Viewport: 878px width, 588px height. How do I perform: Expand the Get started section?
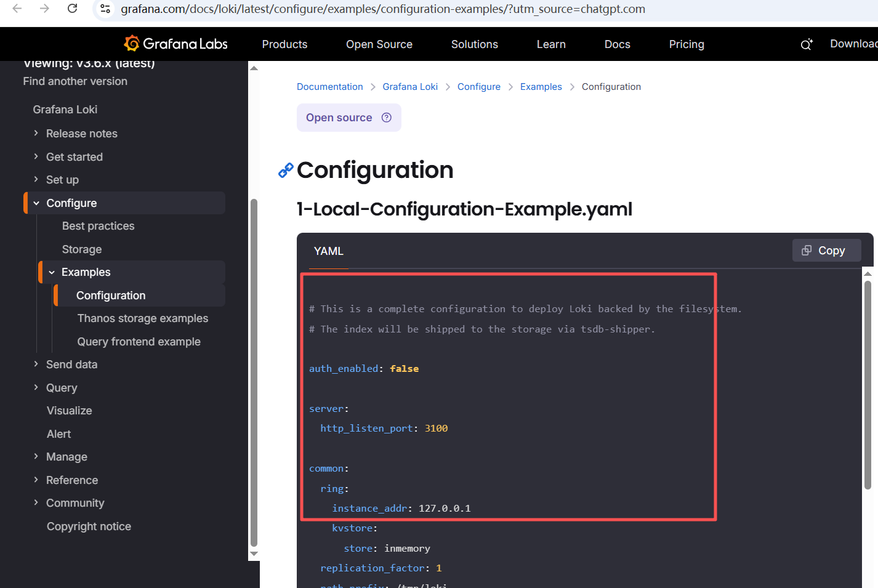tap(36, 156)
